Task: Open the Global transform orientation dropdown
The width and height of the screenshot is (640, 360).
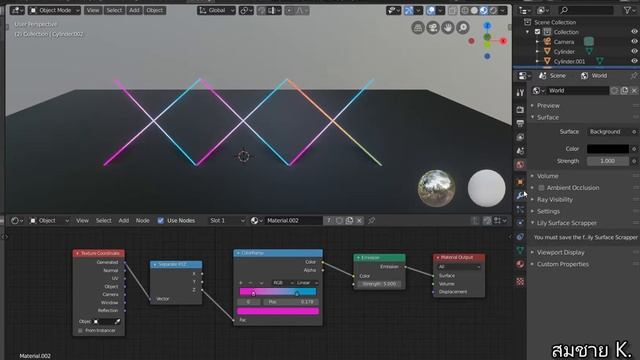Action: (x=216, y=10)
